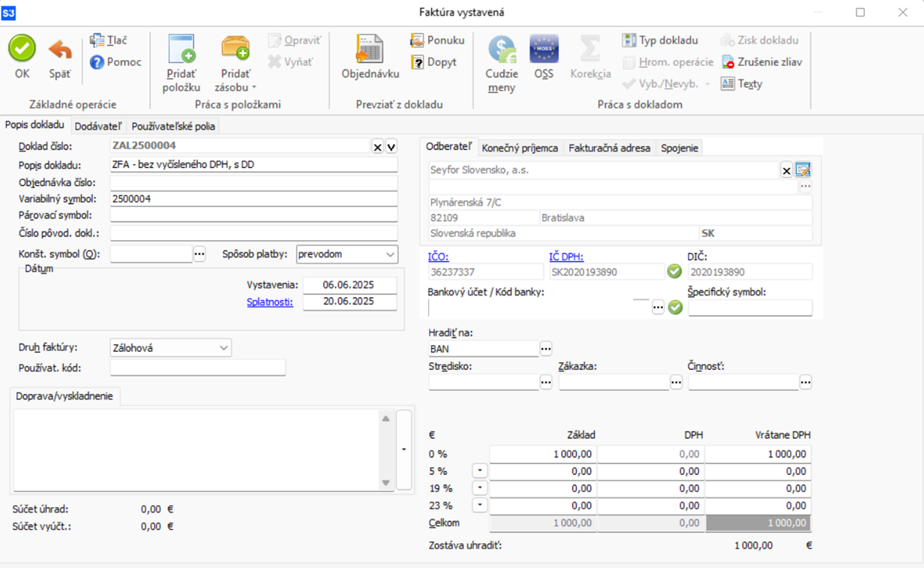Expand the 5 % VAT row dropdown
Image resolution: width=924 pixels, height=568 pixels.
click(479, 471)
